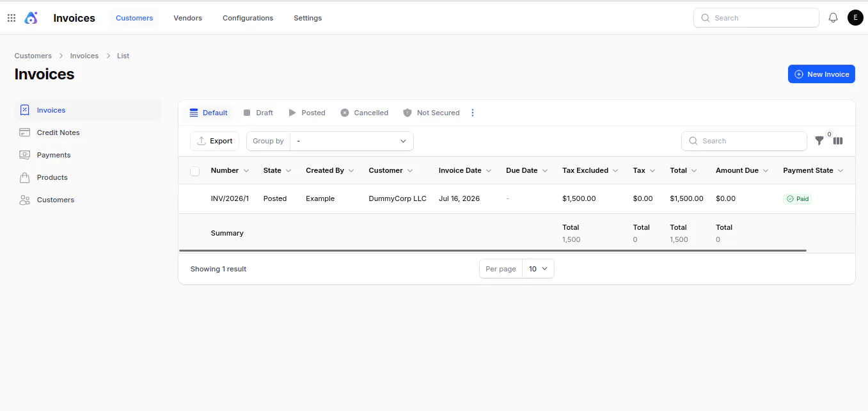This screenshot has width=868, height=411.
Task: Sort by the Number column
Action: coord(230,170)
